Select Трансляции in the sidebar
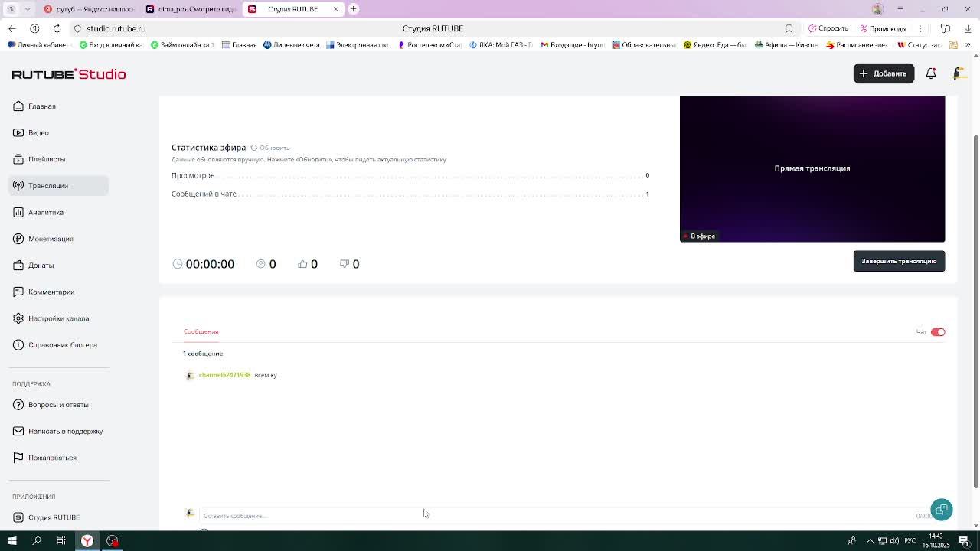The image size is (980, 551). pos(58,186)
